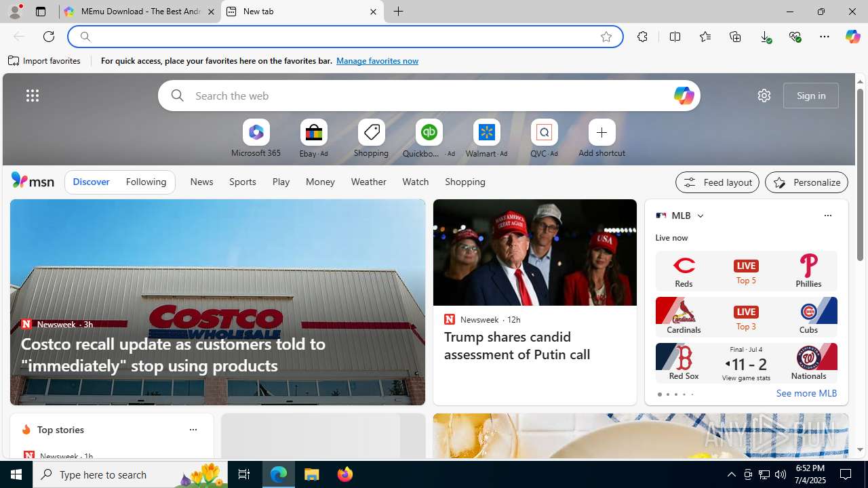Image resolution: width=868 pixels, height=488 pixels.
Task: Open MLB card more options
Action: (x=827, y=216)
